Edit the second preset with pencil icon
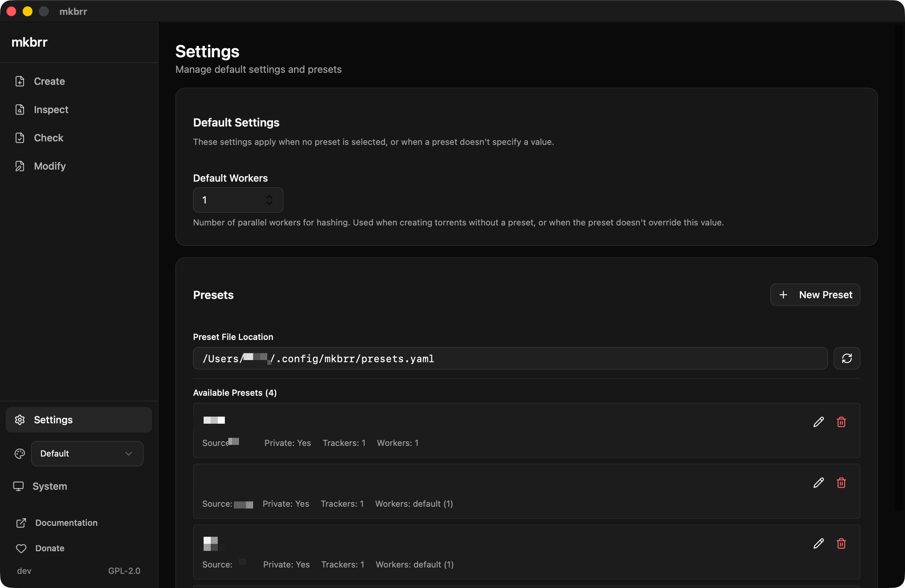The width and height of the screenshot is (905, 588). coord(819,483)
